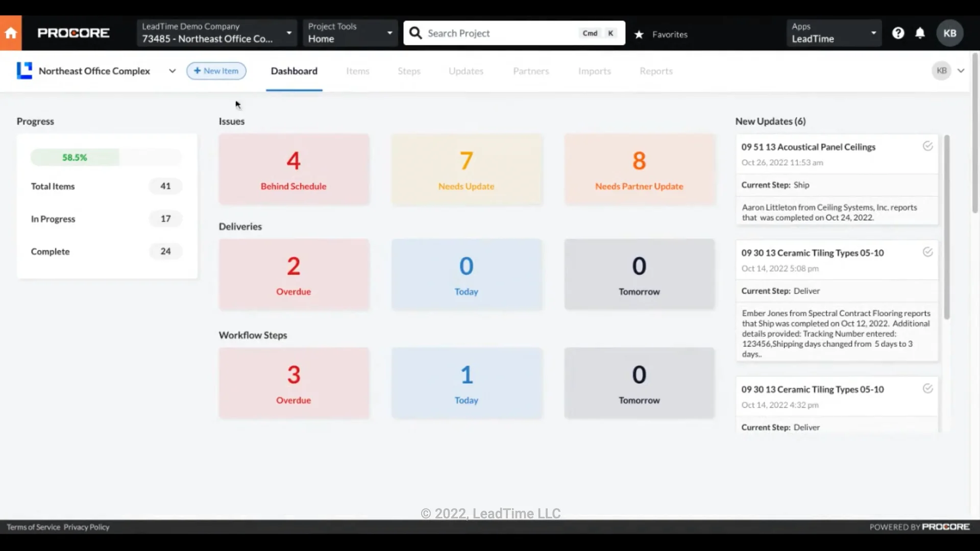Click the Procore logo
This screenshot has width=980, height=551.
point(73,33)
